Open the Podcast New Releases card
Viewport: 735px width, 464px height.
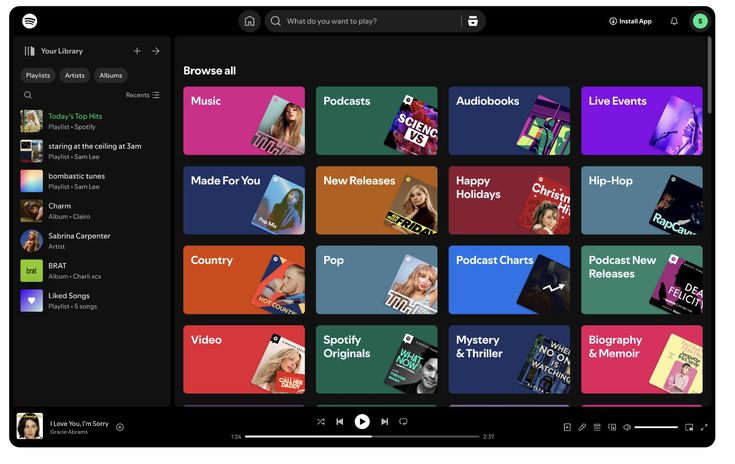pyautogui.click(x=642, y=280)
